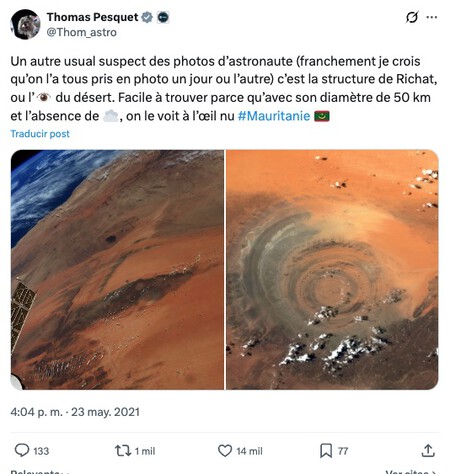
Task: Click the 1 mil reposts count
Action: pos(145,451)
